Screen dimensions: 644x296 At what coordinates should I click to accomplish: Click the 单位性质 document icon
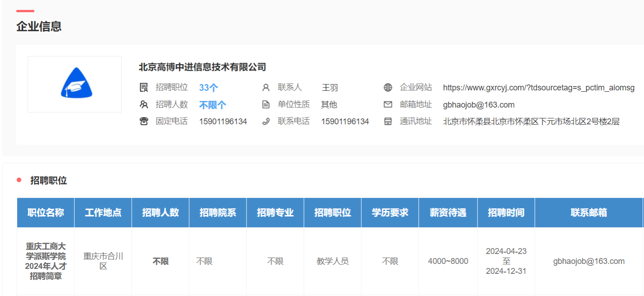[266, 105]
